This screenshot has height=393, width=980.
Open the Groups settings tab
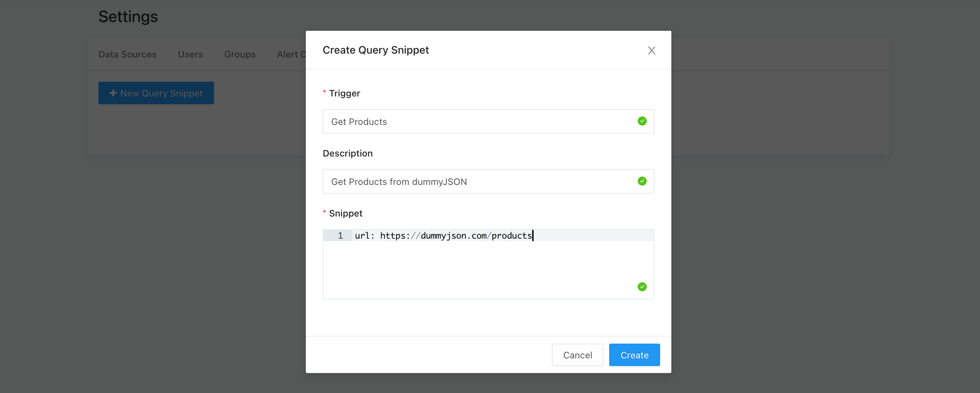(240, 54)
